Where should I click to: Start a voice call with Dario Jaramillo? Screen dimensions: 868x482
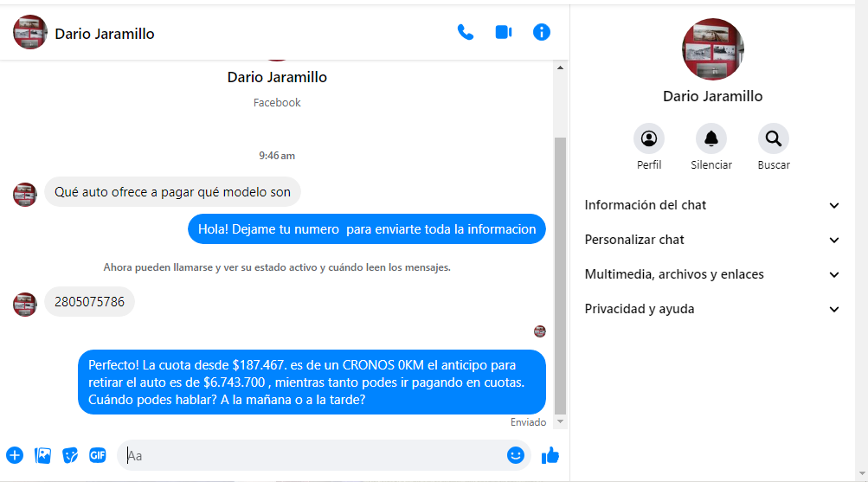(466, 33)
